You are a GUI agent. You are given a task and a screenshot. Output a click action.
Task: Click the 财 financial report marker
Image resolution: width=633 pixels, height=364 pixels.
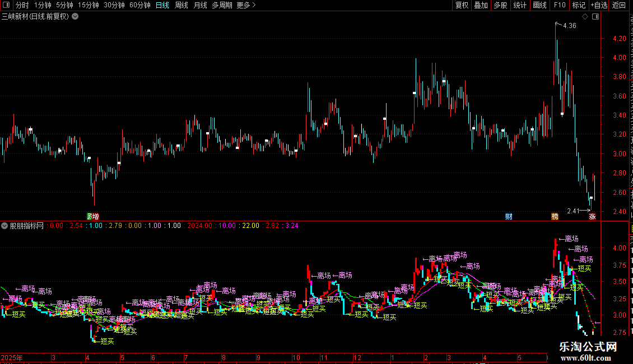509,216
